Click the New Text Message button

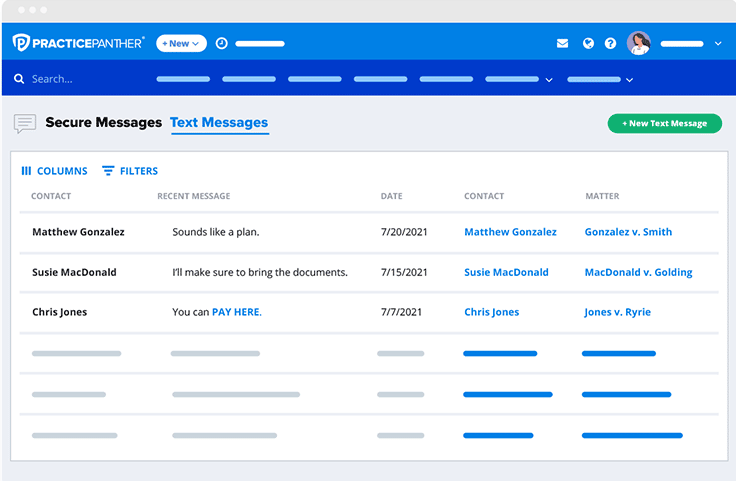664,123
